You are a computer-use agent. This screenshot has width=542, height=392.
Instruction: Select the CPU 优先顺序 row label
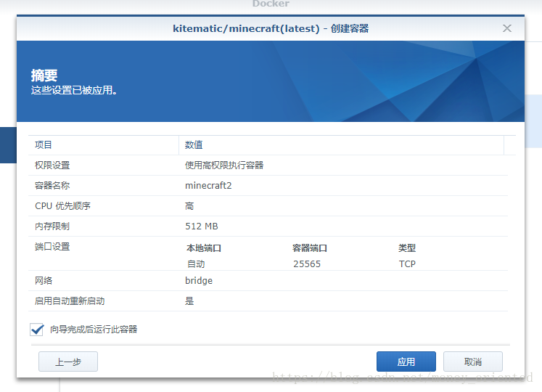[62, 206]
